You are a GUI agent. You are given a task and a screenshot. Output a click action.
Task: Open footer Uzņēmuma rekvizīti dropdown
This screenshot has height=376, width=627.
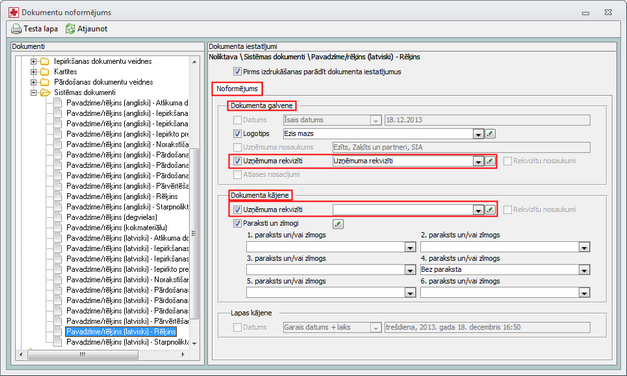[x=478, y=210]
